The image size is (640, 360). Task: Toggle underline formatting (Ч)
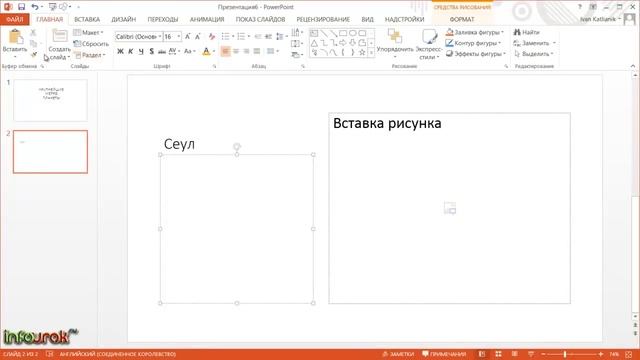click(x=141, y=51)
